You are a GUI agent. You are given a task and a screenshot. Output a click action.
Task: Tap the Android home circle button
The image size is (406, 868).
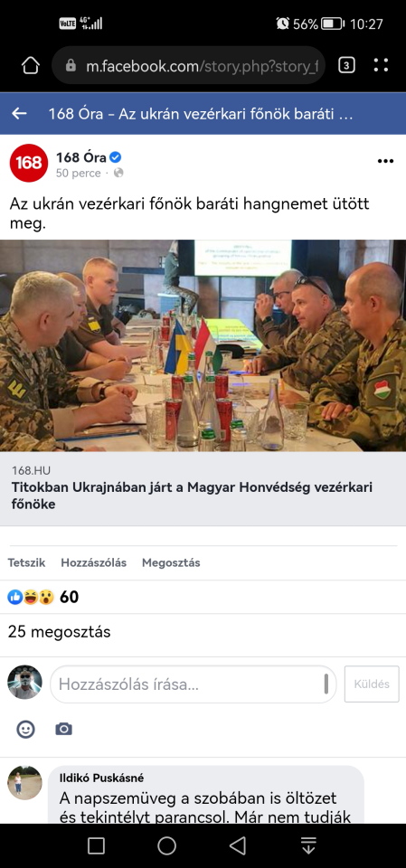pyautogui.click(x=166, y=845)
